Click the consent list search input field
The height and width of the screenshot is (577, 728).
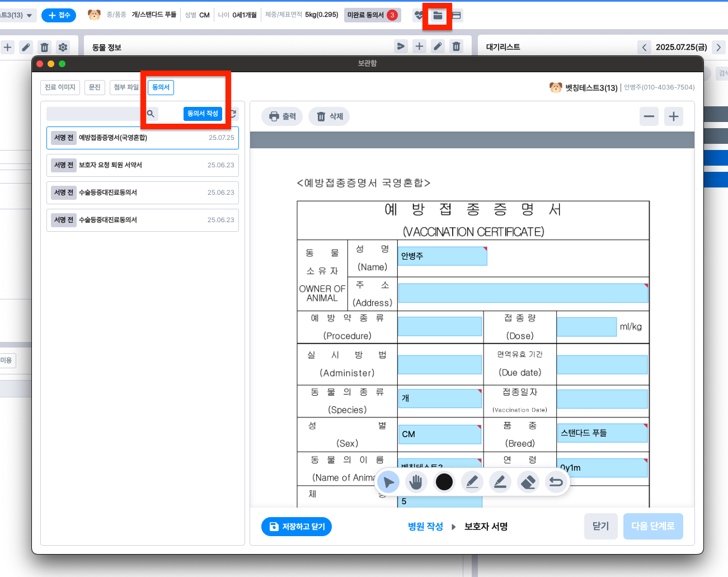tap(95, 114)
